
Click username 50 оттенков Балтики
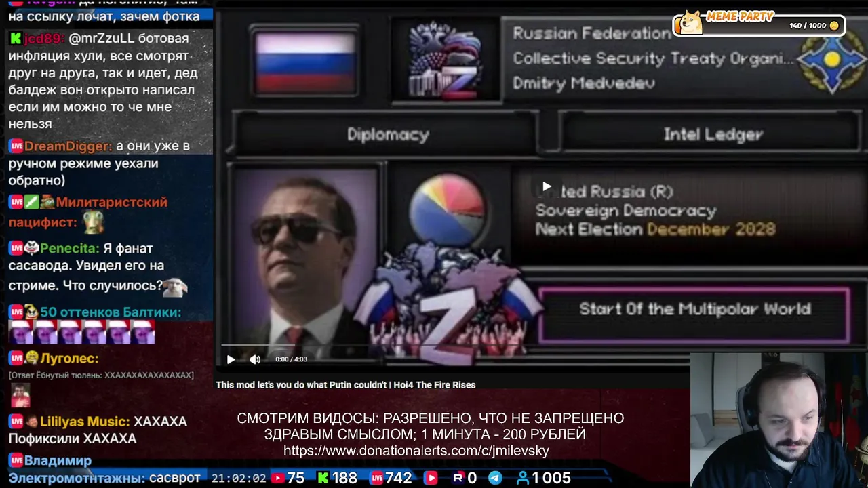click(x=111, y=312)
